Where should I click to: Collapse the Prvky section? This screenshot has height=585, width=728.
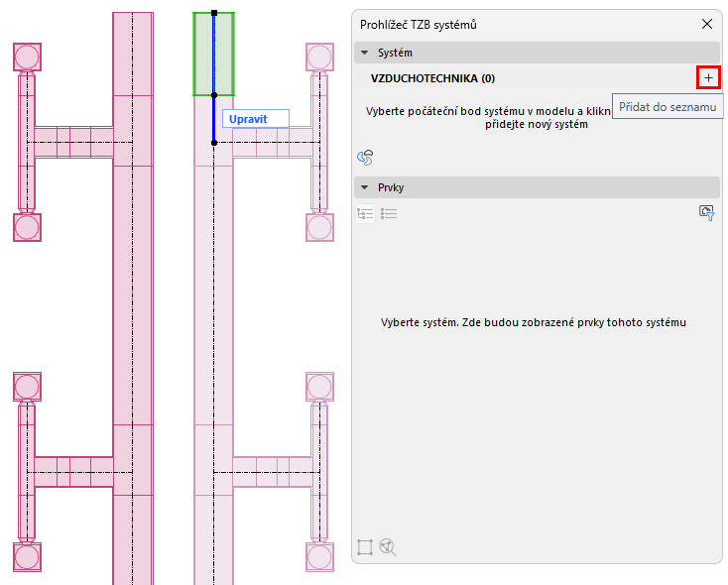tap(365, 187)
